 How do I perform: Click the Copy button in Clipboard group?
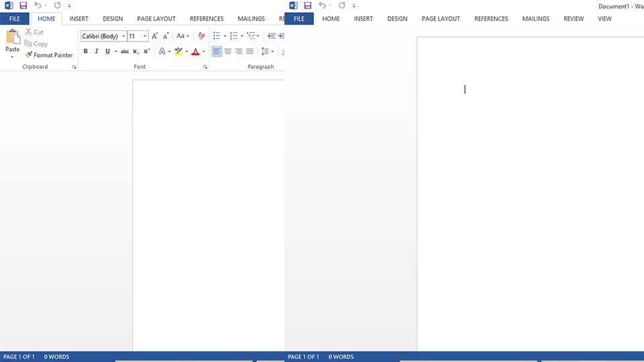tap(37, 44)
